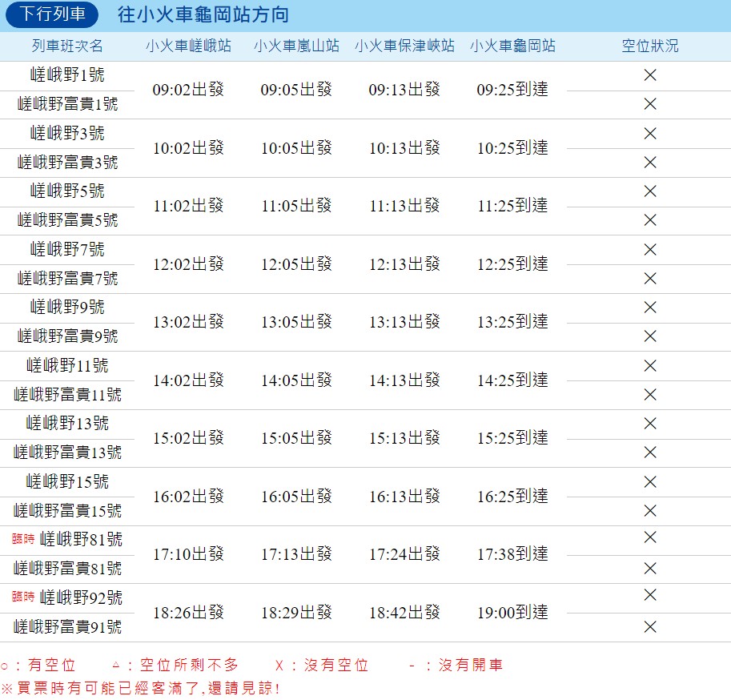Image resolution: width=731 pixels, height=700 pixels.
Task: Click the 小火車保津峽站 column header
Action: (404, 46)
